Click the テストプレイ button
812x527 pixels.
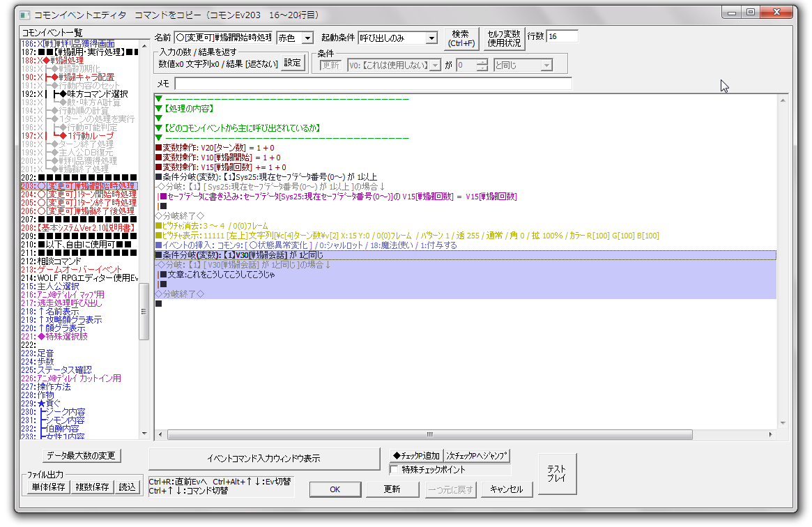click(x=557, y=474)
